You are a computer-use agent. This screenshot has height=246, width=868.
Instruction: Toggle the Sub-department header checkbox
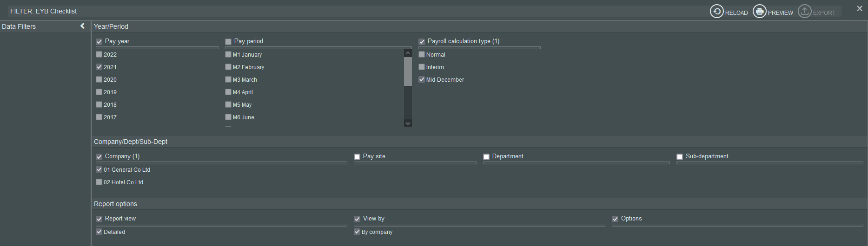680,157
